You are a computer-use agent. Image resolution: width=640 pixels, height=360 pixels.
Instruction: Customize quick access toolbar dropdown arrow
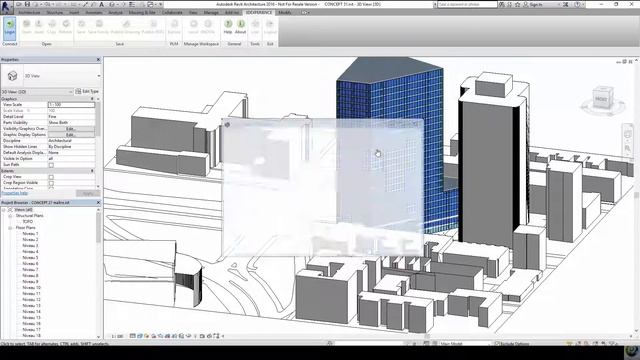(x=161, y=4)
